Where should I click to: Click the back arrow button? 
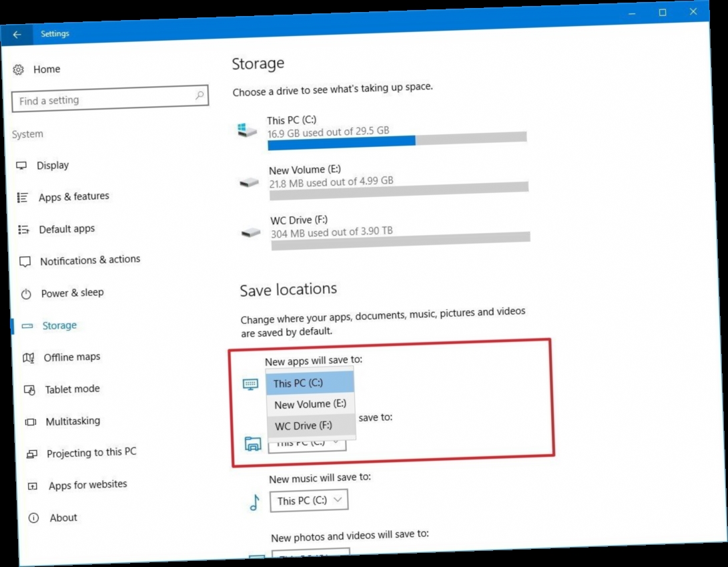click(16, 34)
